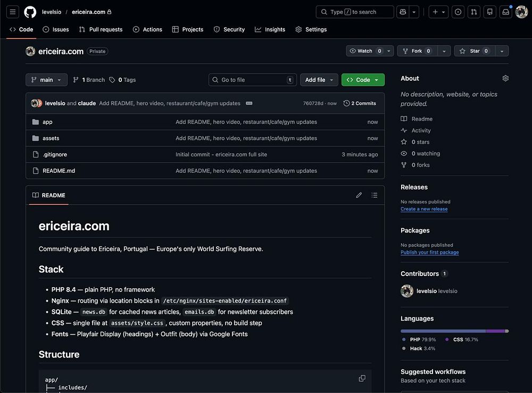Open the main branch dropdown
Viewport: 532px width, 393px height.
(46, 80)
